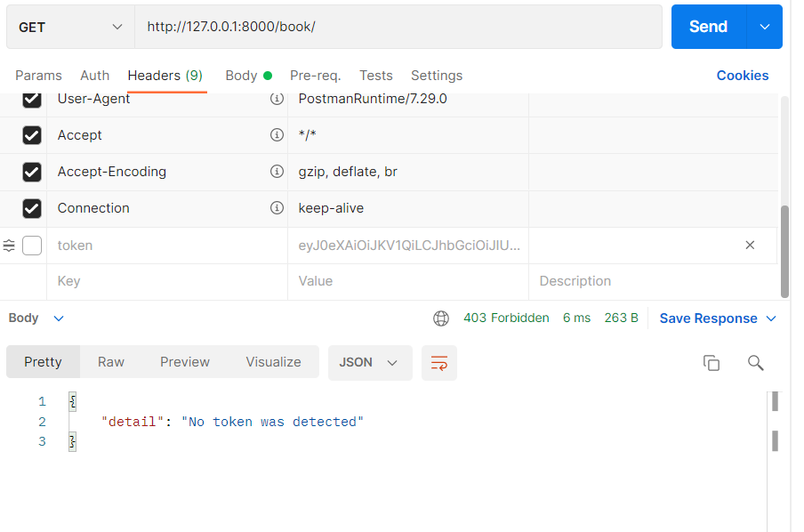This screenshot has width=804, height=532.
Task: Click the "detail" key in response
Action: click(x=133, y=422)
